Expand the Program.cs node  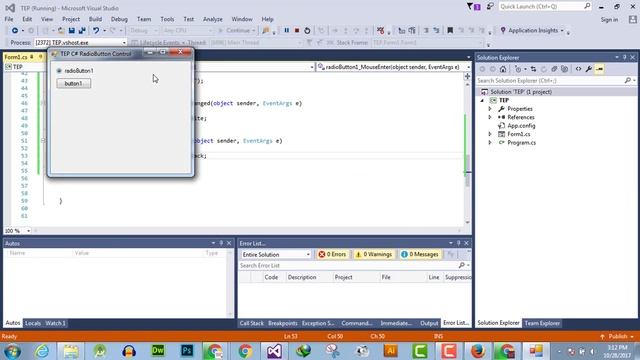(490, 142)
